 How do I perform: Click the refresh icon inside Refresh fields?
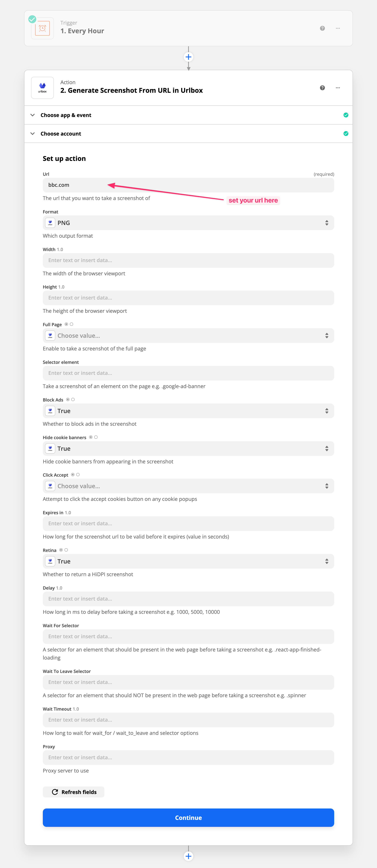tap(55, 792)
